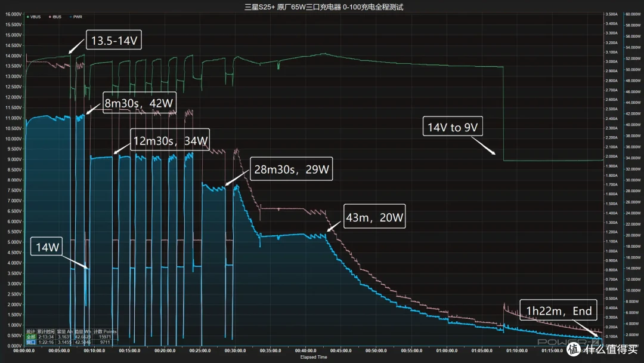Click the 15971 points count cell
This screenshot has height=363, width=644.
[x=105, y=337]
